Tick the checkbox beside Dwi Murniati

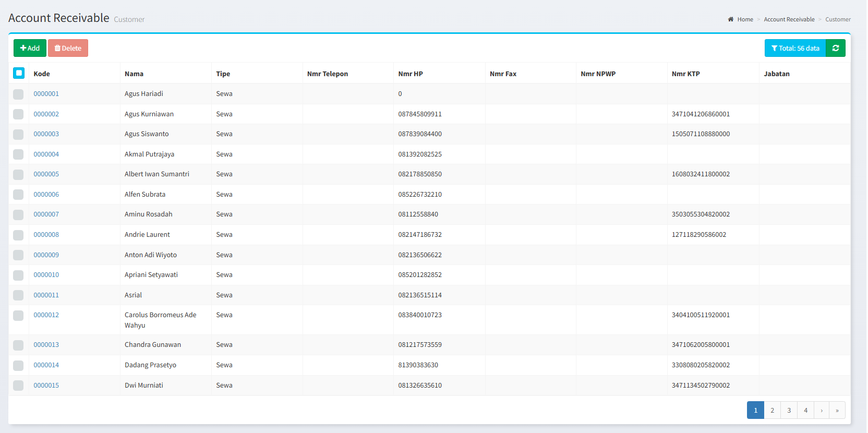coord(18,386)
